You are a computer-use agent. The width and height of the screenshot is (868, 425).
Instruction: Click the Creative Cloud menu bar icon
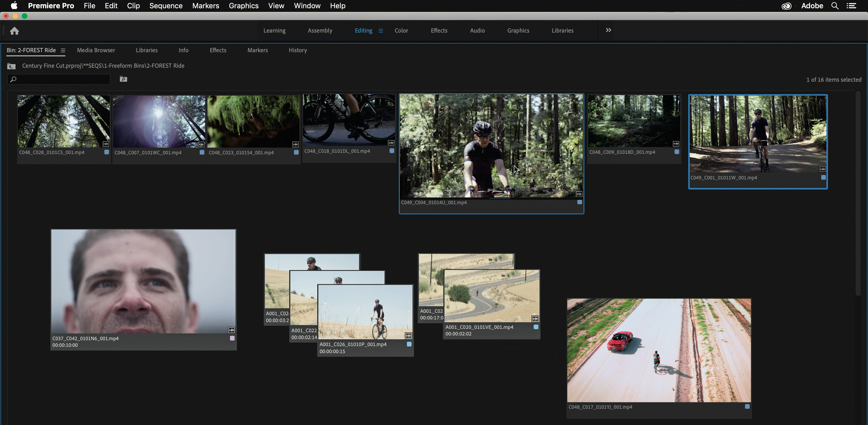786,6
